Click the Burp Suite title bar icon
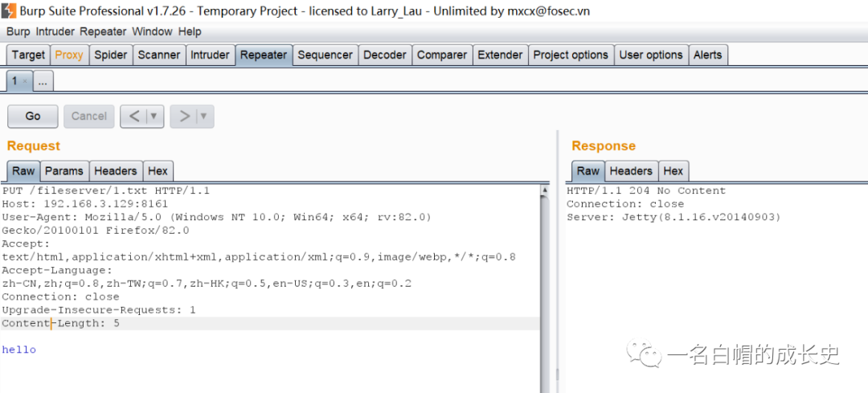Viewport: 868px width, 393px height. (x=9, y=10)
